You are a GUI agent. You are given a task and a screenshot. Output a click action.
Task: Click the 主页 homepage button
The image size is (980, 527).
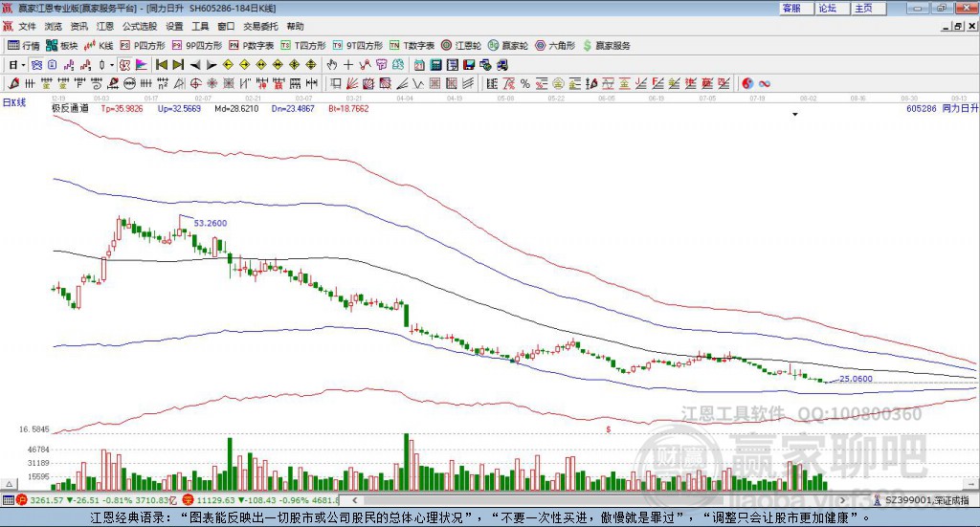pos(869,8)
